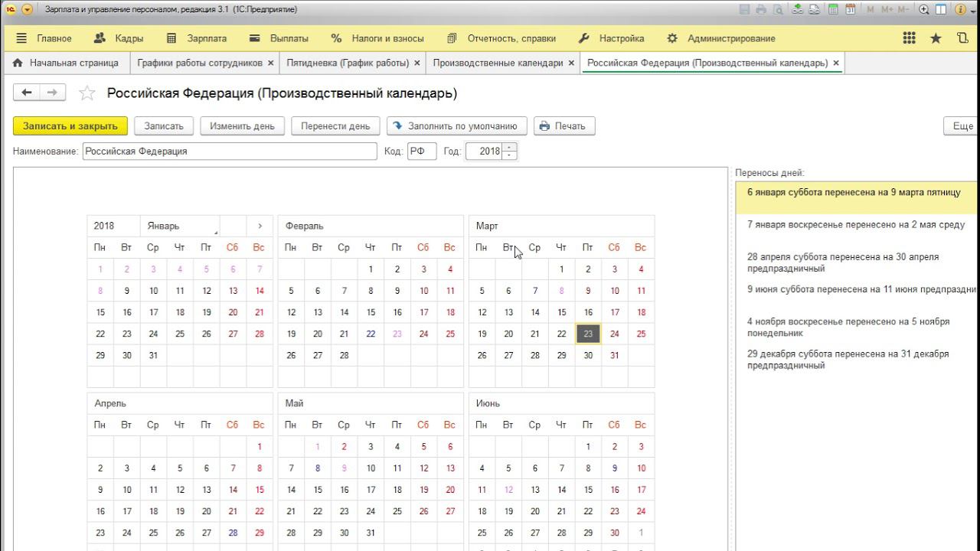Image resolution: width=980 pixels, height=551 pixels.
Task: Click the Год input field showing 2018
Action: [485, 152]
